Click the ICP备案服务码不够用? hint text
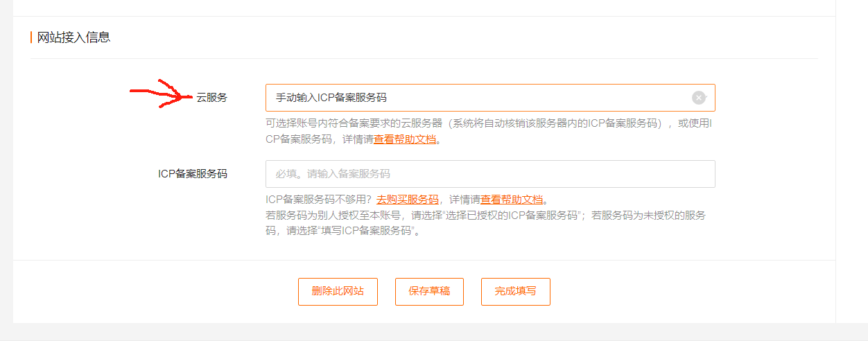The width and height of the screenshot is (868, 341). click(x=320, y=199)
